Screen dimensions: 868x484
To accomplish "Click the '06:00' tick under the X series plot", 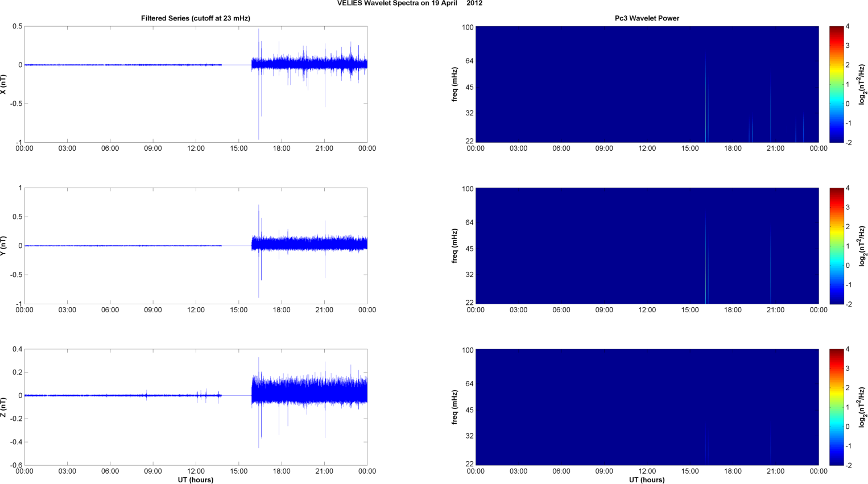I will click(x=110, y=148).
